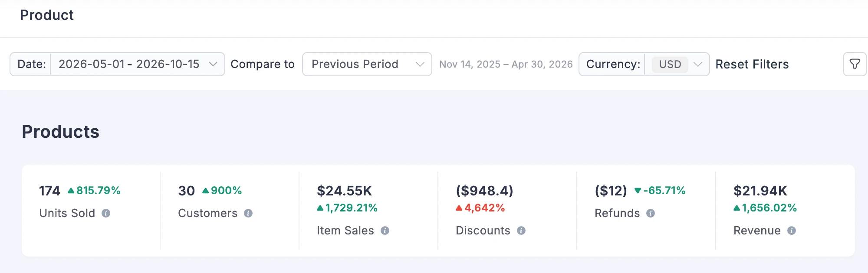Click the 30 Customers value
This screenshot has height=273, width=868.
[x=187, y=191]
